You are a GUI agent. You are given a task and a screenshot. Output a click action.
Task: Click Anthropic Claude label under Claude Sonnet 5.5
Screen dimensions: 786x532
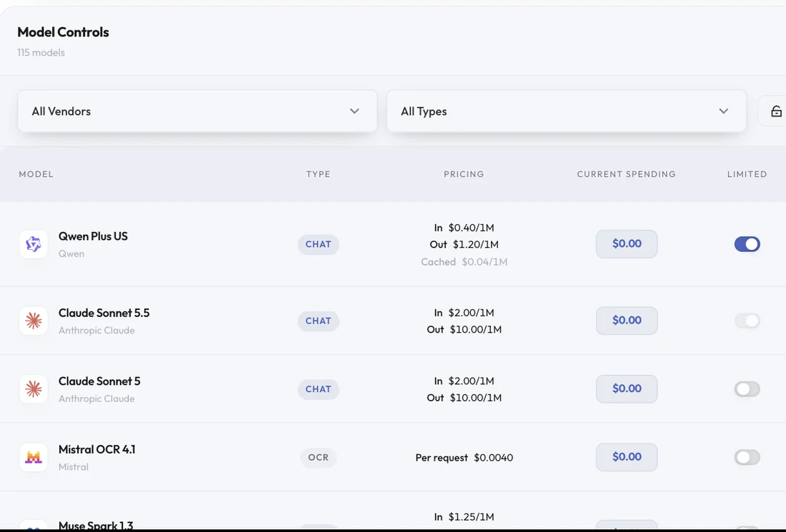(x=96, y=331)
